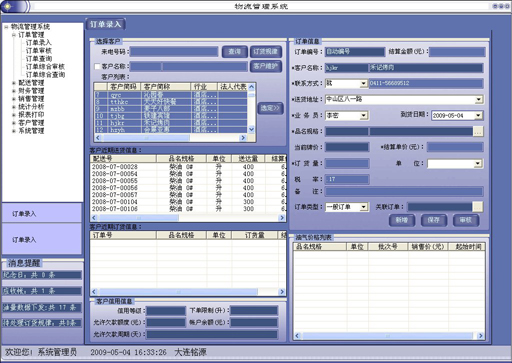Click the 客户简码 column header
This screenshot has width=512, height=363.
click(x=124, y=87)
